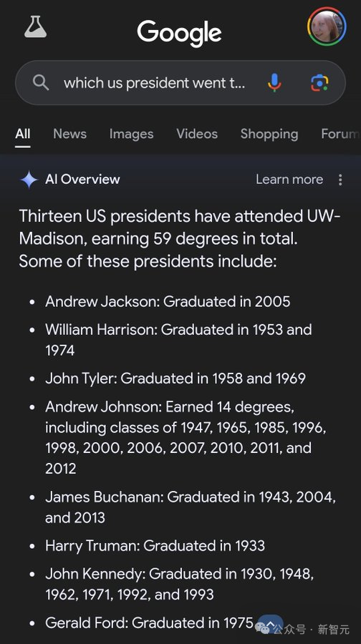361x644 pixels.
Task: Click the Gerald Ford list entry
Action: click(149, 623)
